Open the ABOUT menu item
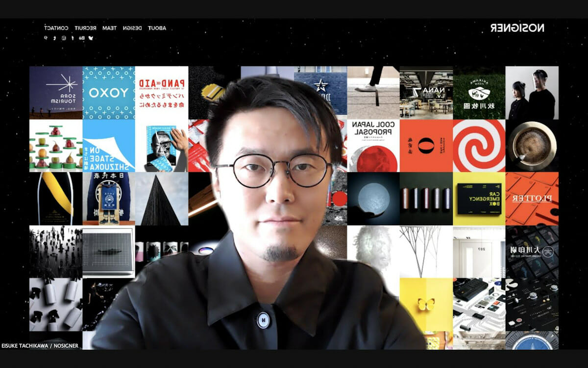The height and width of the screenshot is (368, 588). (157, 28)
